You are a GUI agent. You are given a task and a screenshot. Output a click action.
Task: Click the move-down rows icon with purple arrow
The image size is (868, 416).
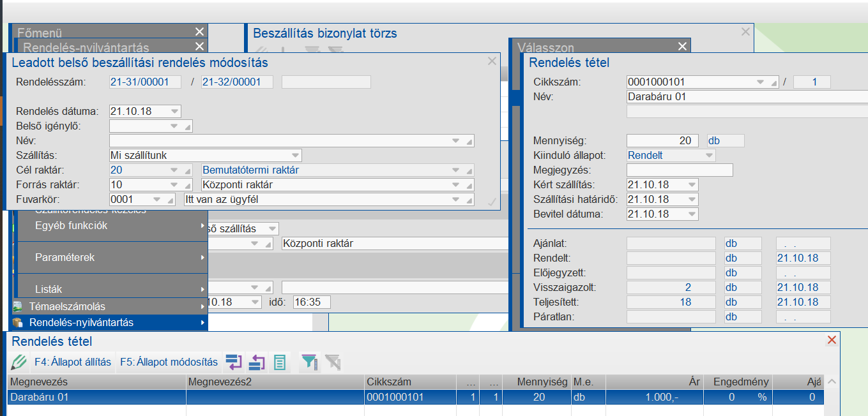click(x=234, y=362)
